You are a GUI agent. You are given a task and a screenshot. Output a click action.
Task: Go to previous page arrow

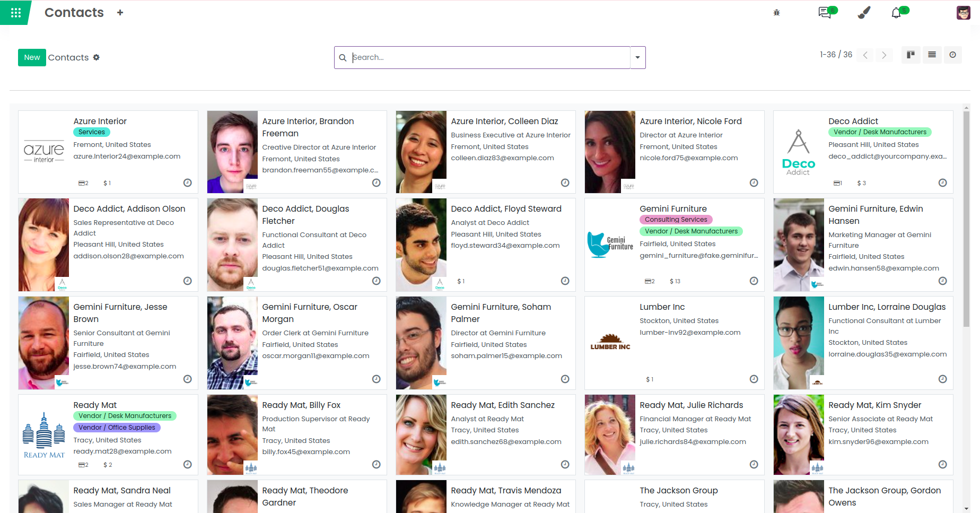click(x=865, y=55)
